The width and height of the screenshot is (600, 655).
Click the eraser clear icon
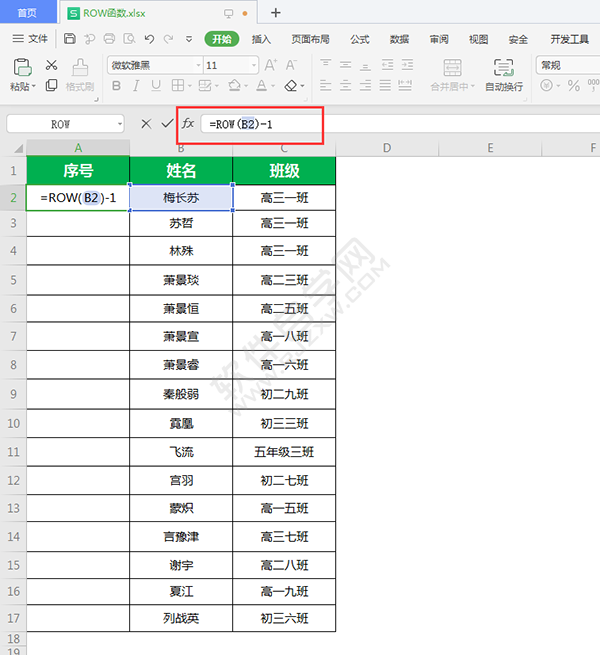[291, 86]
